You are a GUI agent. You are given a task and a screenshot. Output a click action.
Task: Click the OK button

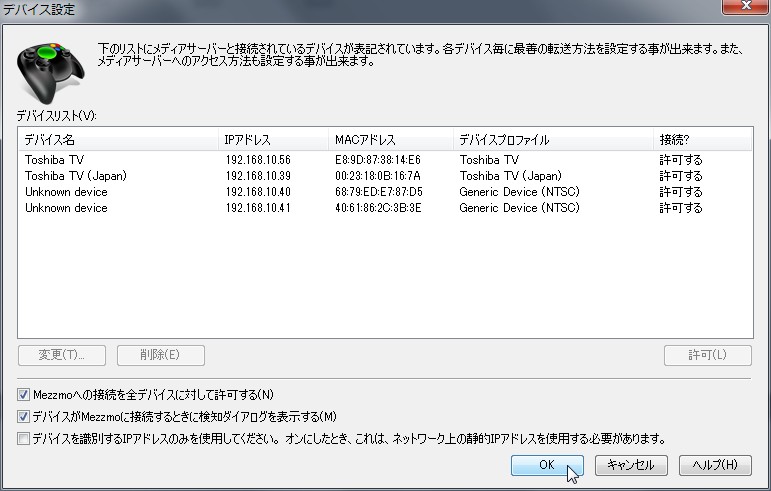(547, 465)
